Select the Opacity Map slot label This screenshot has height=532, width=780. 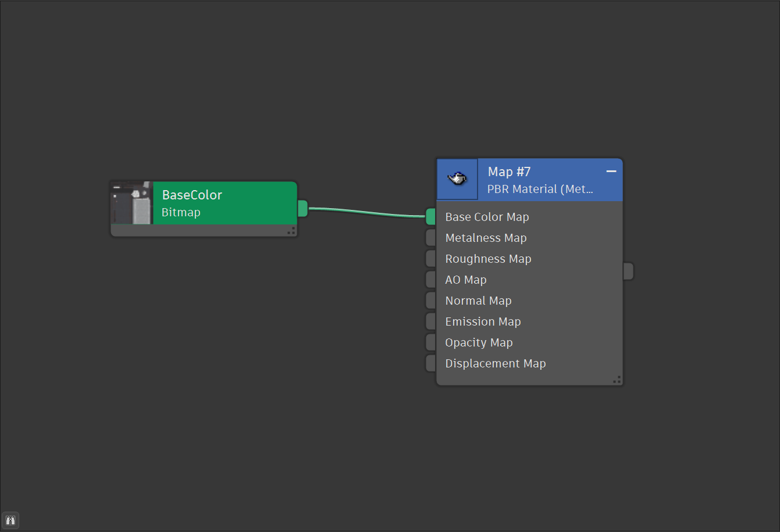point(479,342)
